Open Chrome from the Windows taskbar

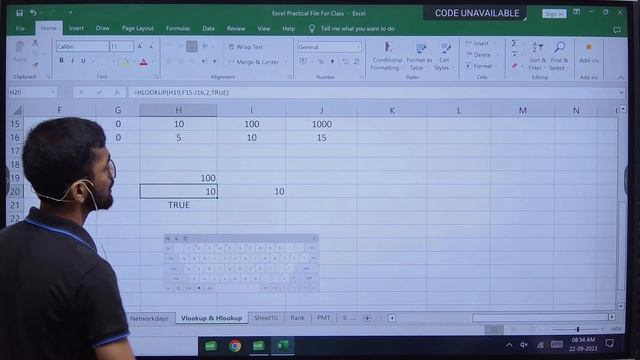pos(235,346)
